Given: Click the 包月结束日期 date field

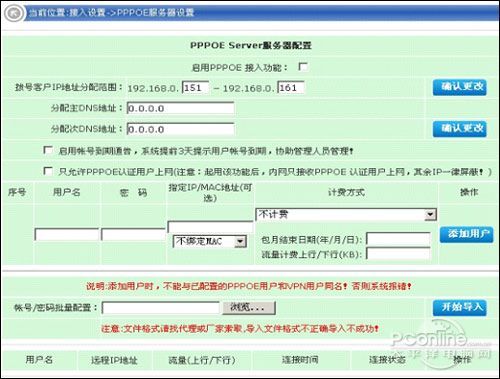Looking at the screenshot, I should 398,239.
